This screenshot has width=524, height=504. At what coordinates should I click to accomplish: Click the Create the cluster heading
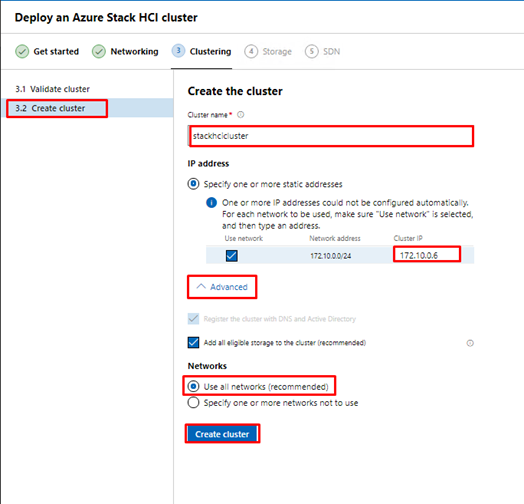235,91
